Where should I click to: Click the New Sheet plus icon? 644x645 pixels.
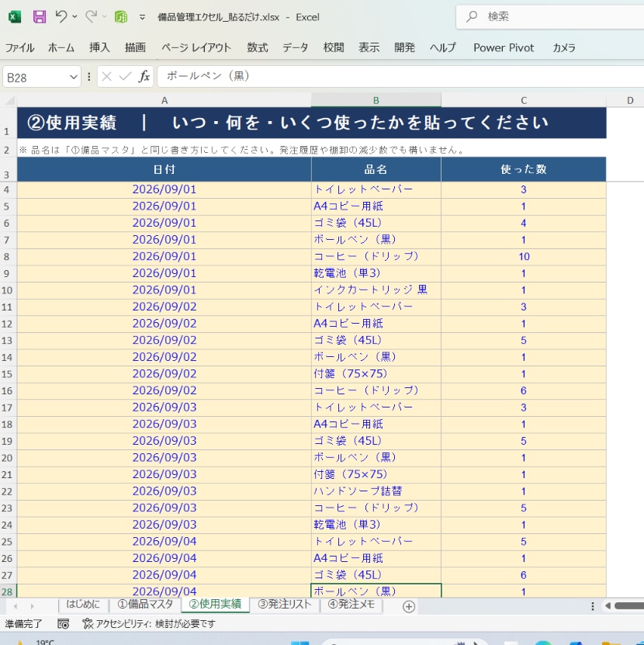point(409,606)
